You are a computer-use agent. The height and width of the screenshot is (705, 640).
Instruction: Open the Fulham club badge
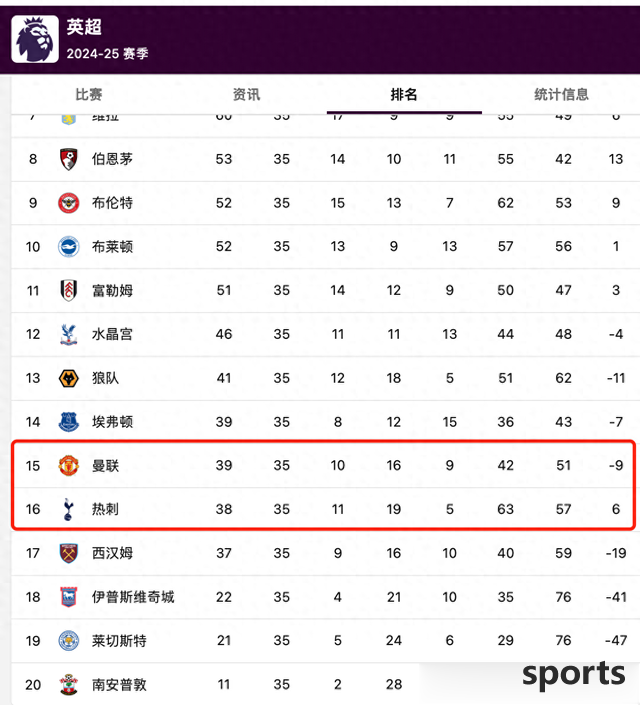click(69, 290)
